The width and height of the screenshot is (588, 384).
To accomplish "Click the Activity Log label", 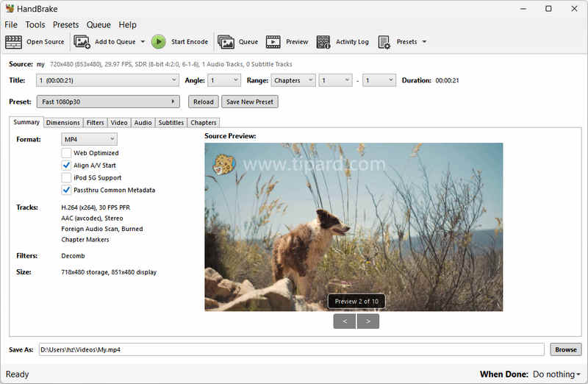I will pos(352,42).
